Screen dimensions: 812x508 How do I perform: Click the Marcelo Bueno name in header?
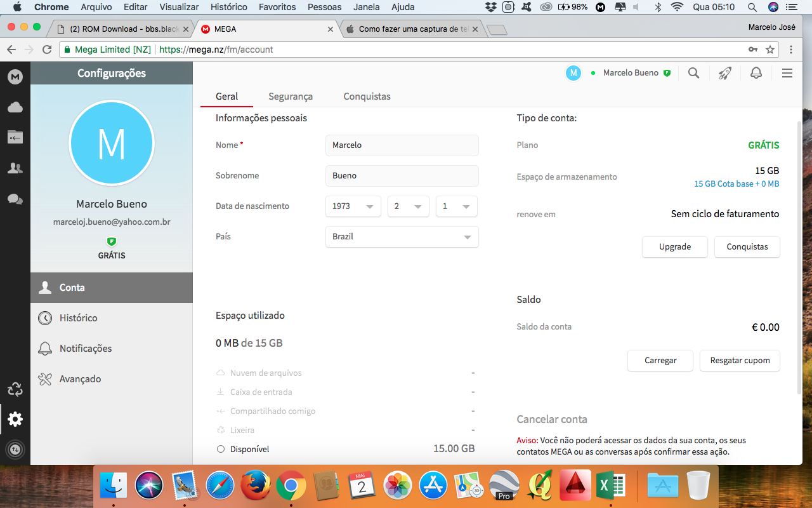click(x=631, y=73)
